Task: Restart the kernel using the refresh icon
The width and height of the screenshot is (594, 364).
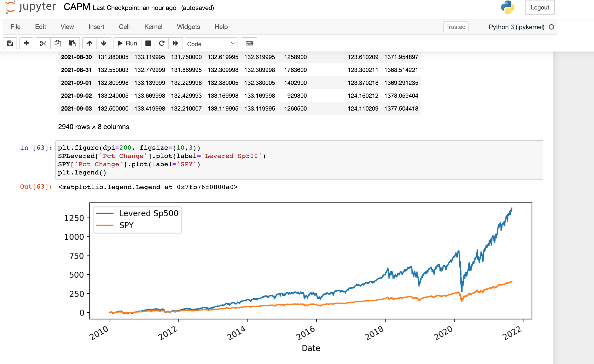Action: click(162, 43)
